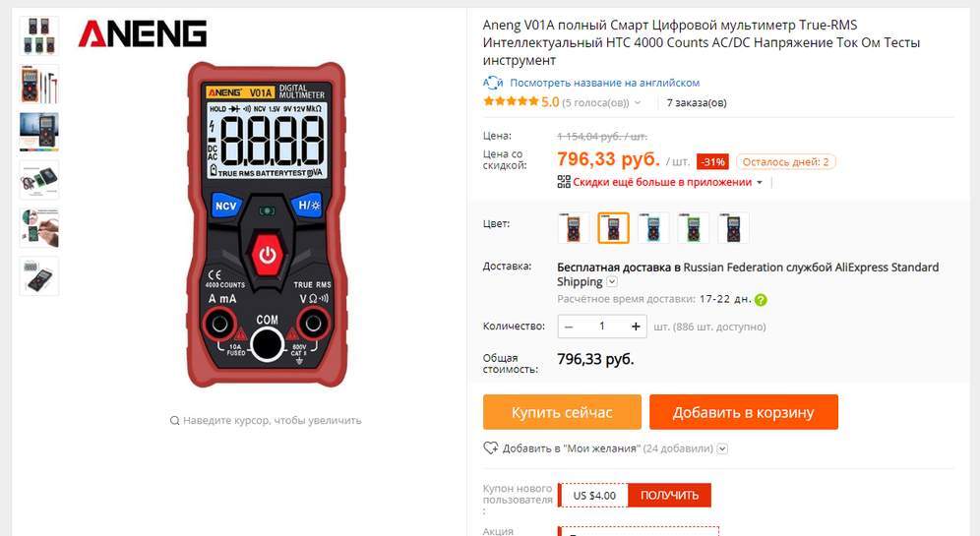Select the blue multimeter color option
Viewport: 980px width, 536px height.
tap(653, 227)
